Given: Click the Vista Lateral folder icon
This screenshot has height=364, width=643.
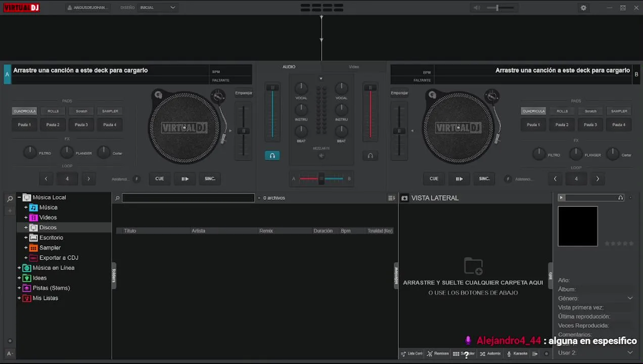Looking at the screenshot, I should click(x=404, y=198).
